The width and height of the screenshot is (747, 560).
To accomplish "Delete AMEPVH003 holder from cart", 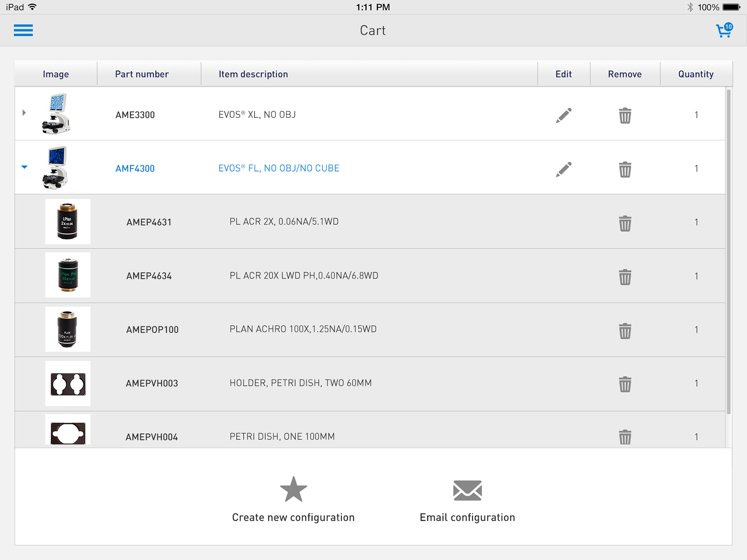I will pyautogui.click(x=625, y=384).
